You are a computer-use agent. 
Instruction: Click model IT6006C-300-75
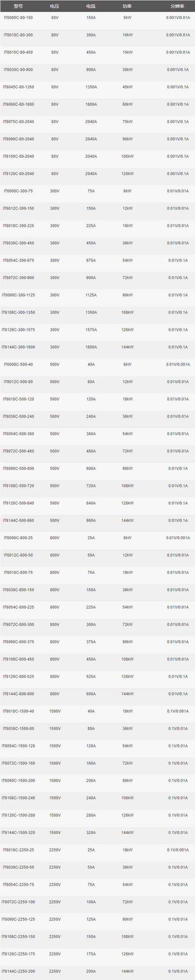pos(18,191)
